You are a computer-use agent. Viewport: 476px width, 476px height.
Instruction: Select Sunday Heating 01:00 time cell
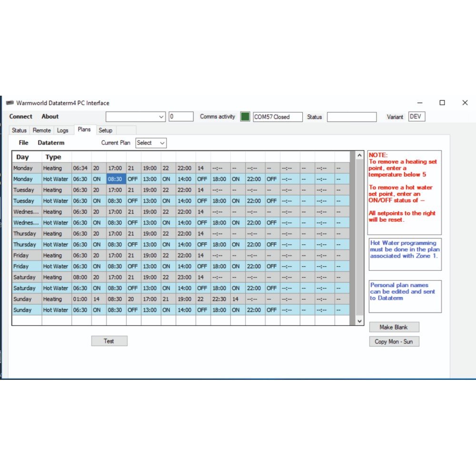pos(81,299)
